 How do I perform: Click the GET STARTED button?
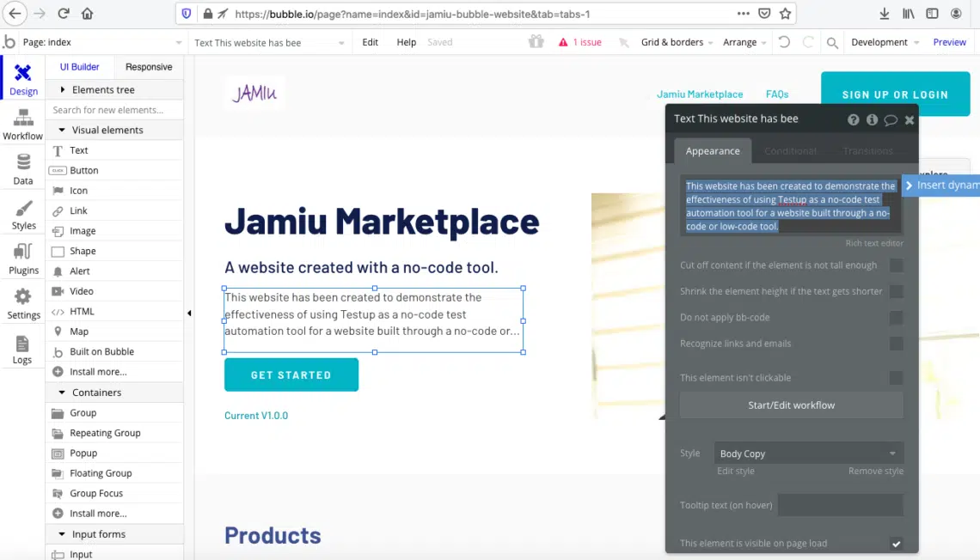(291, 375)
